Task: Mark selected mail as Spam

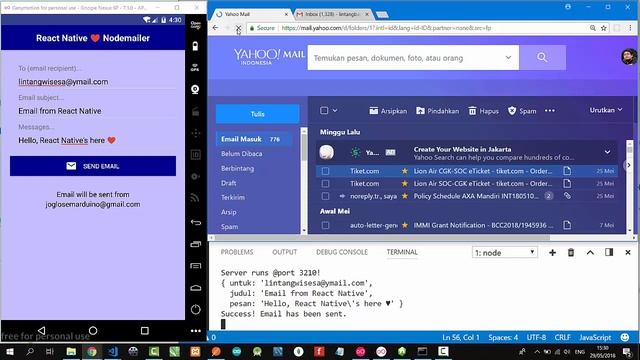Action: (x=522, y=111)
